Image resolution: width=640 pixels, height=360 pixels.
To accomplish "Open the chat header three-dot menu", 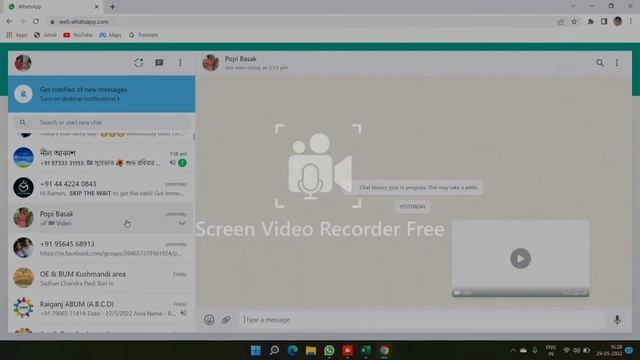I will click(617, 63).
